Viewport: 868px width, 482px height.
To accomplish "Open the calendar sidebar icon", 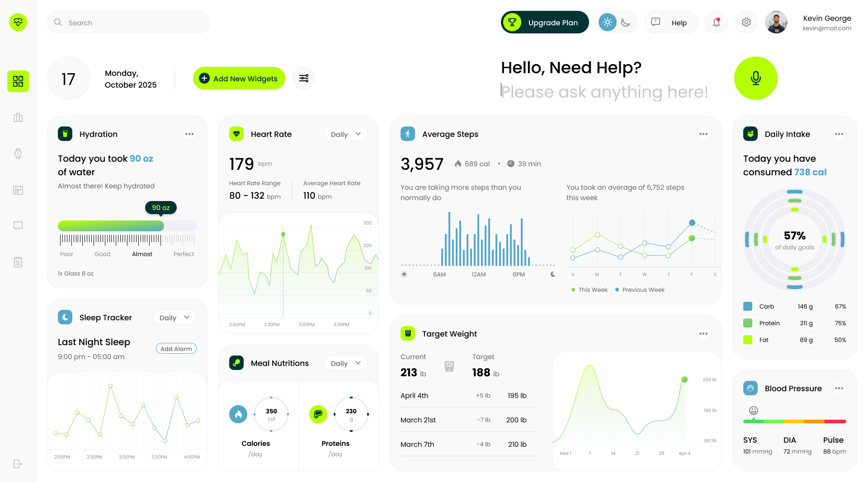I will [18, 190].
